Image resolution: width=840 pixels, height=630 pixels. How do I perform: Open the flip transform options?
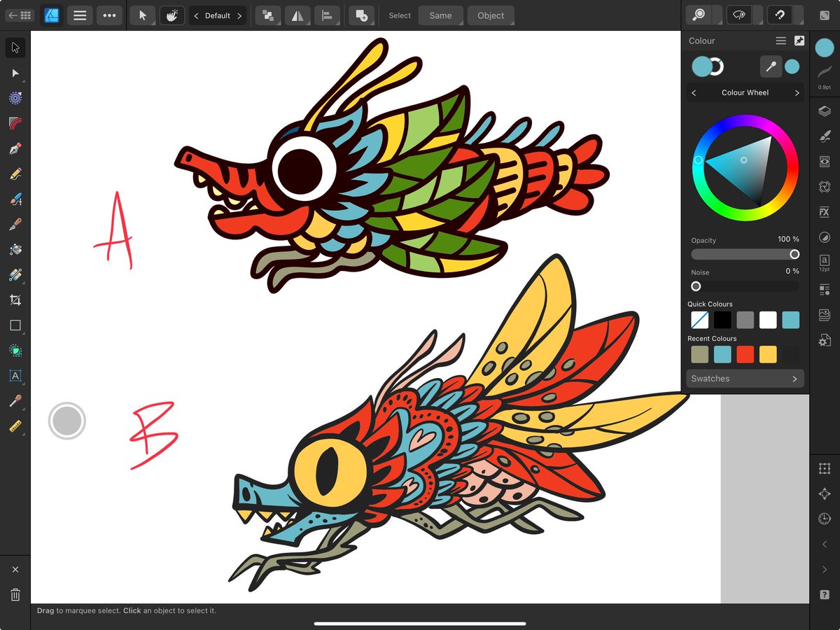[x=297, y=15]
